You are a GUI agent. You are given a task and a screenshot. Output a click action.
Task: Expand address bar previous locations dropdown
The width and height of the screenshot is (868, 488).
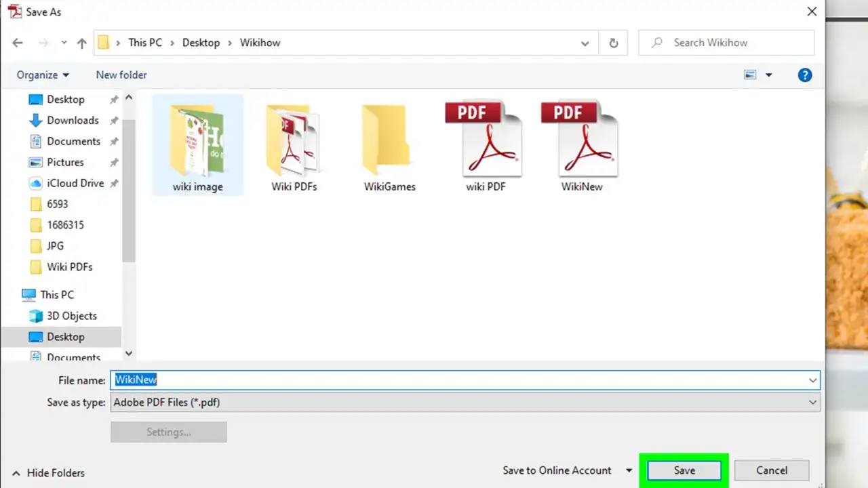[x=585, y=43]
